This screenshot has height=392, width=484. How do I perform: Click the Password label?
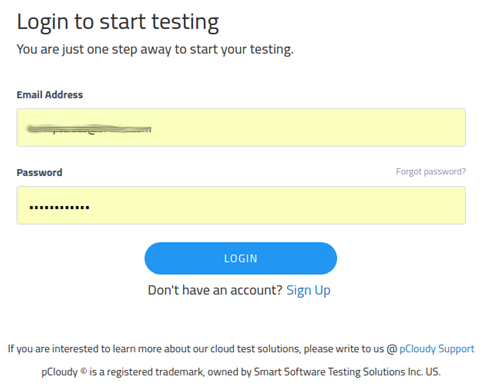(x=39, y=172)
